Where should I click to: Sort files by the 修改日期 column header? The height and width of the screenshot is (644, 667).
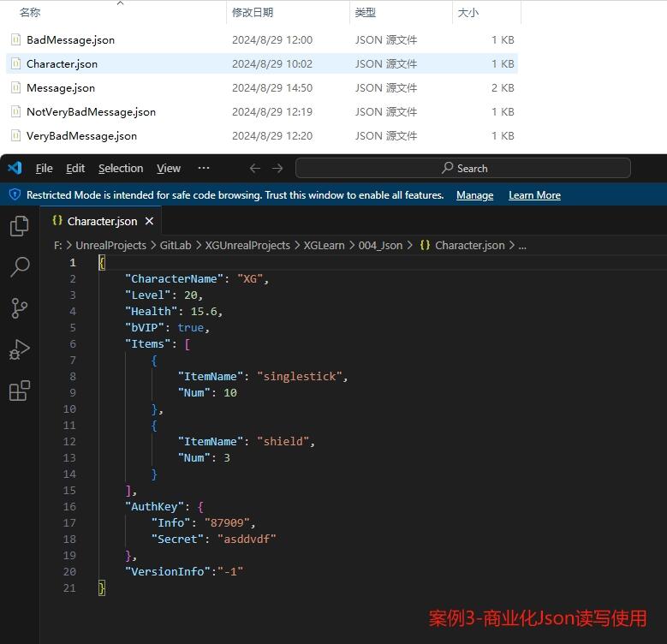pyautogui.click(x=253, y=13)
